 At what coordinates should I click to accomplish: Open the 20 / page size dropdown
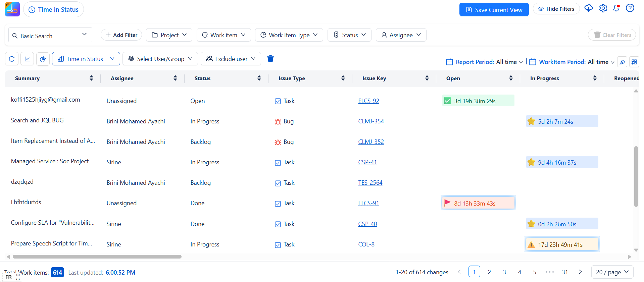pos(612,272)
